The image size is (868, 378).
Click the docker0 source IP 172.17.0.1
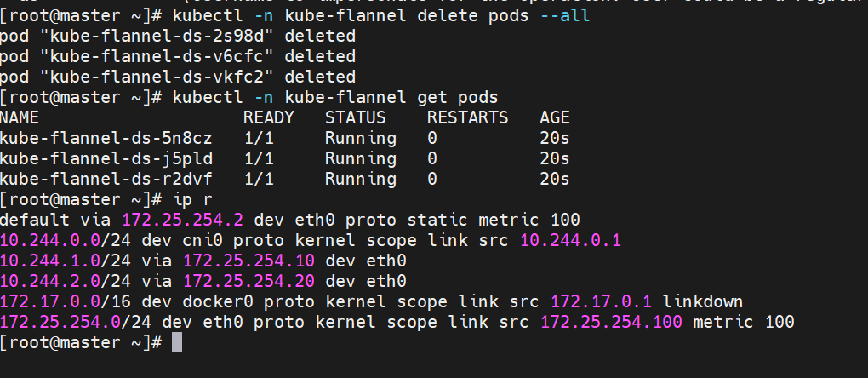click(x=601, y=302)
